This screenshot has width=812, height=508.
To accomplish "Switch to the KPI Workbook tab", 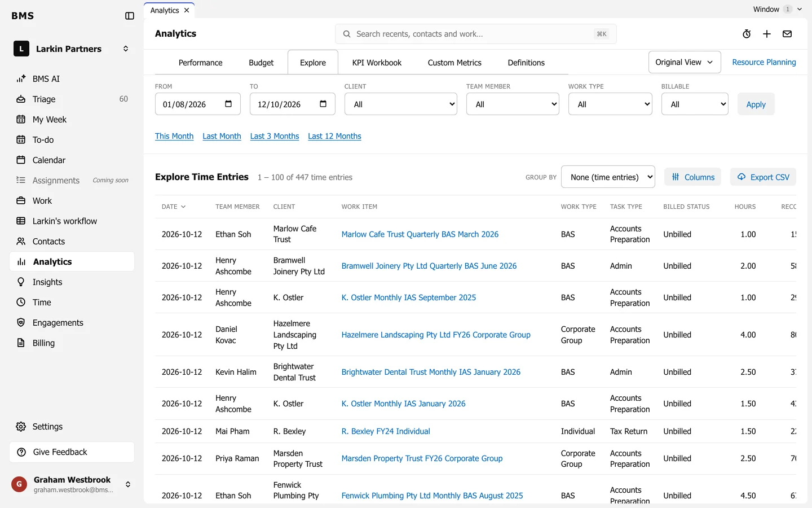I will point(377,63).
